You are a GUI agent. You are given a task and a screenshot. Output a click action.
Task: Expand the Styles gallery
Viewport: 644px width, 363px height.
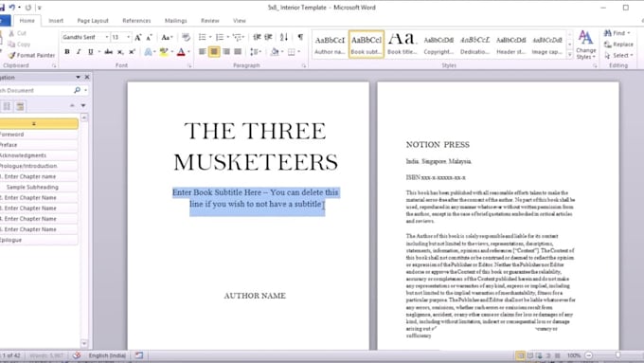click(570, 55)
